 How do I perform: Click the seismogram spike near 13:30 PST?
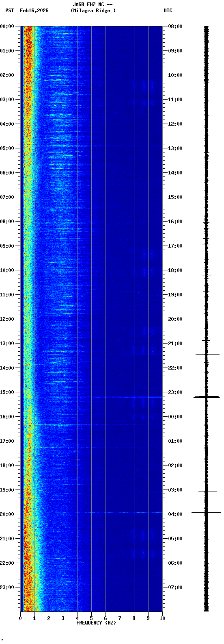click(x=206, y=354)
